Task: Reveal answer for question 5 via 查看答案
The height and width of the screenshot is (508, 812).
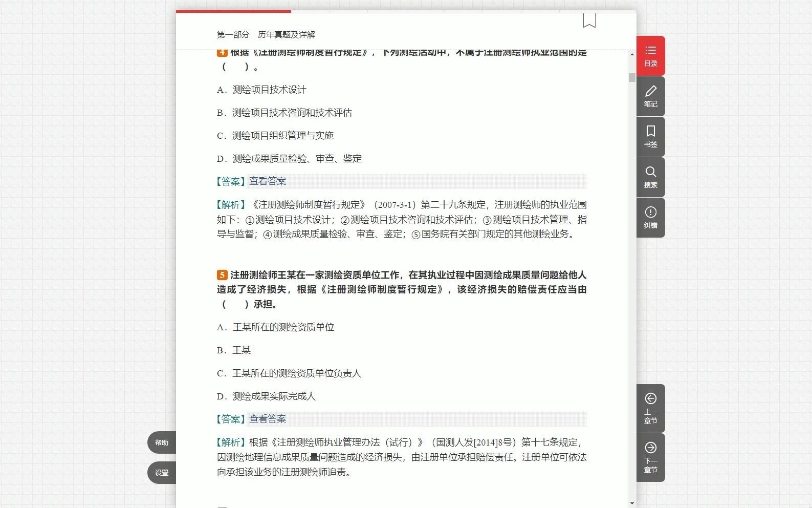Action: click(267, 419)
